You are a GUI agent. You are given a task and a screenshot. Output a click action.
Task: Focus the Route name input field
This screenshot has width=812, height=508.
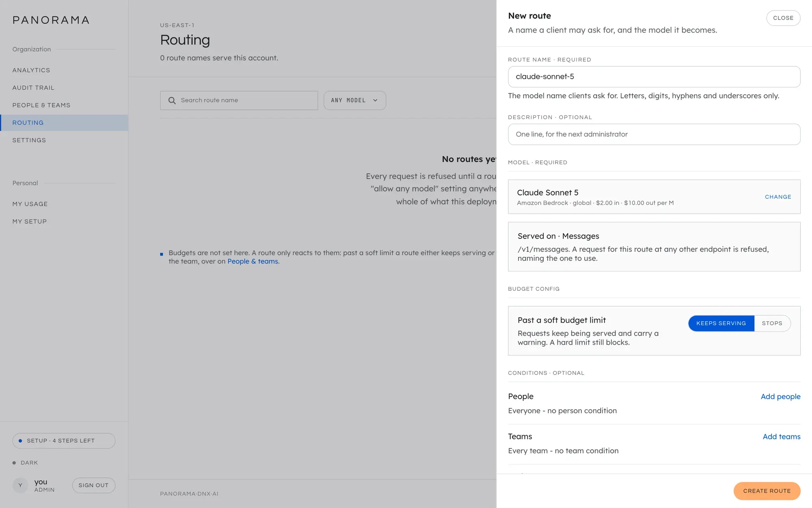(x=654, y=77)
